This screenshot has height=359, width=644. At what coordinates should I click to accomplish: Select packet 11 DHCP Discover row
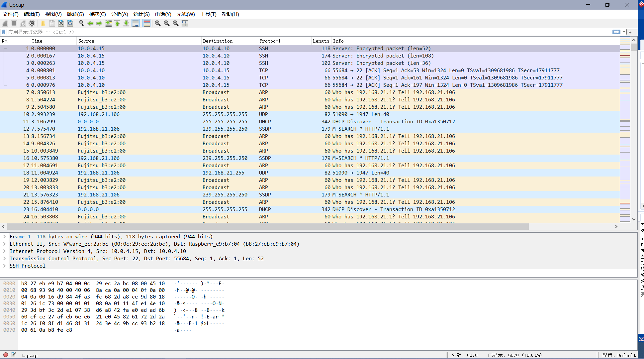click(310, 122)
